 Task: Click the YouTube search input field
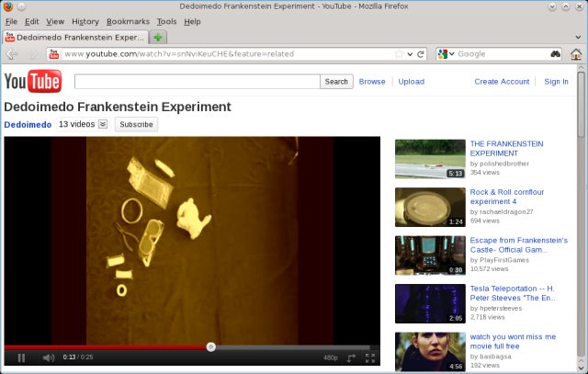coord(197,82)
